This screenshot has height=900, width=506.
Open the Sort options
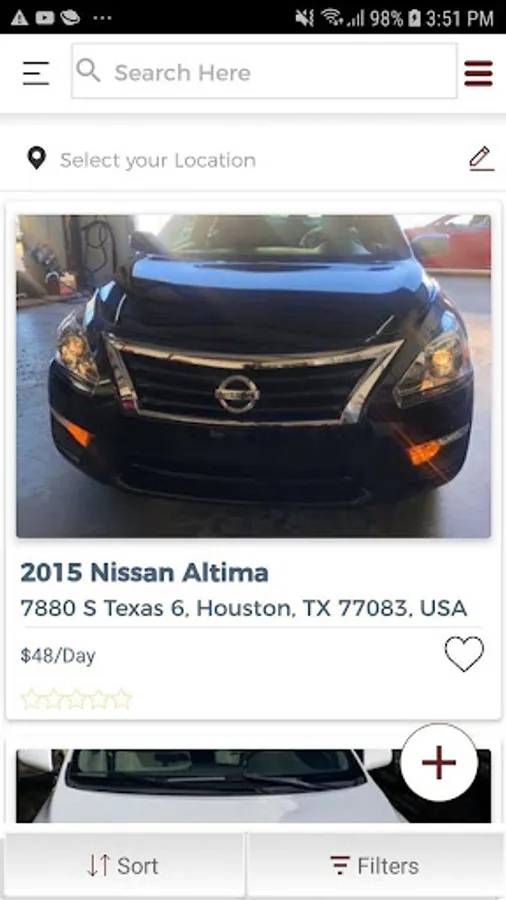point(124,866)
